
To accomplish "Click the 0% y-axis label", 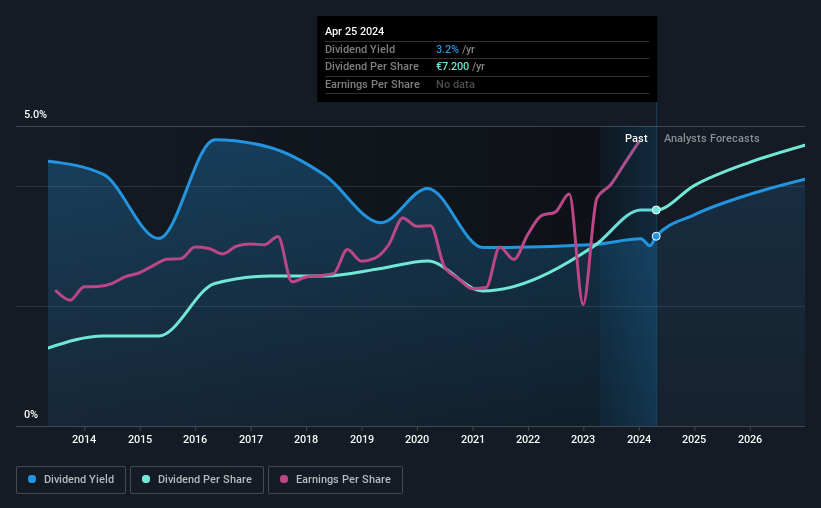I will tap(31, 414).
